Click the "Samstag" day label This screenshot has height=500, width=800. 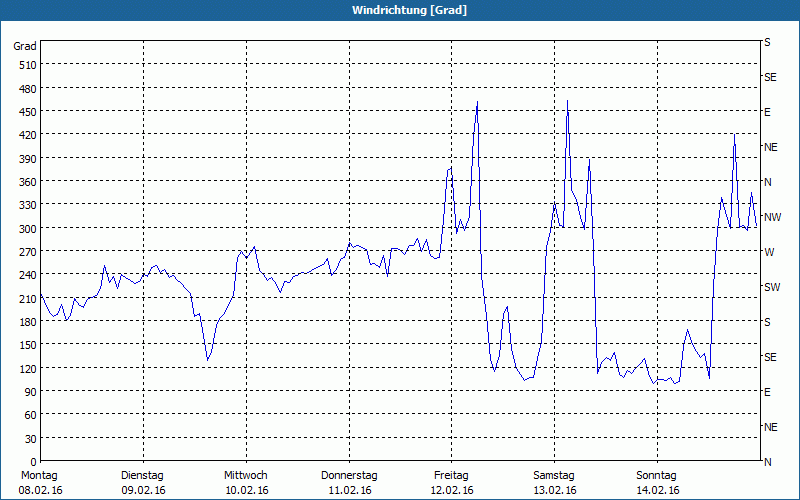pyautogui.click(x=554, y=476)
